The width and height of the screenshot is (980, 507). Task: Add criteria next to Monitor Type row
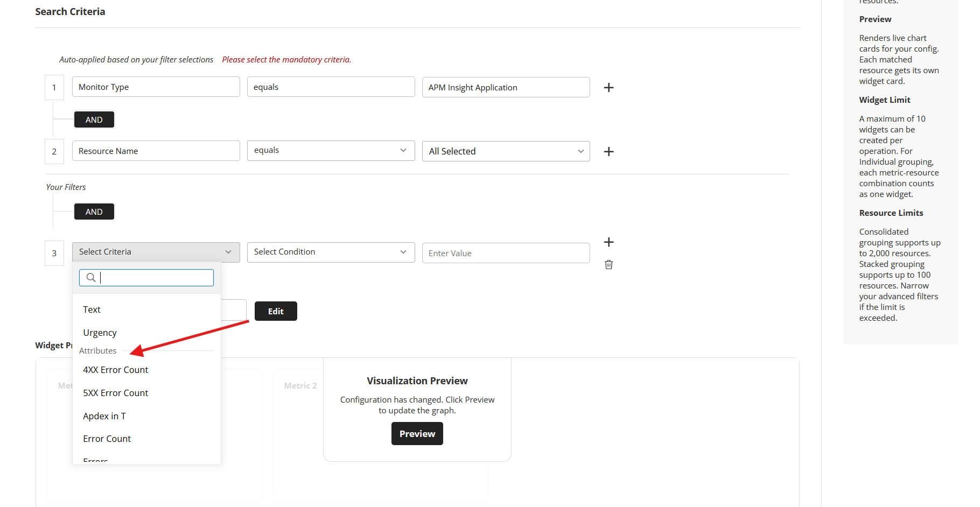tap(608, 87)
